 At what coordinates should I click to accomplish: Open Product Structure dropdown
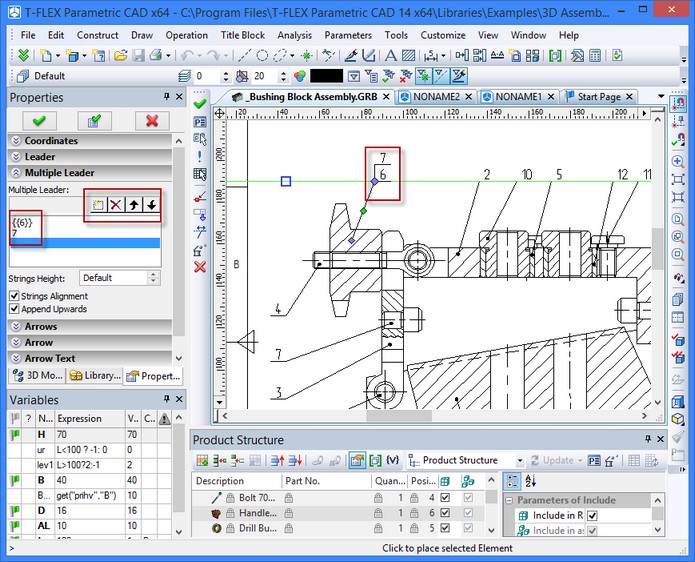click(520, 461)
